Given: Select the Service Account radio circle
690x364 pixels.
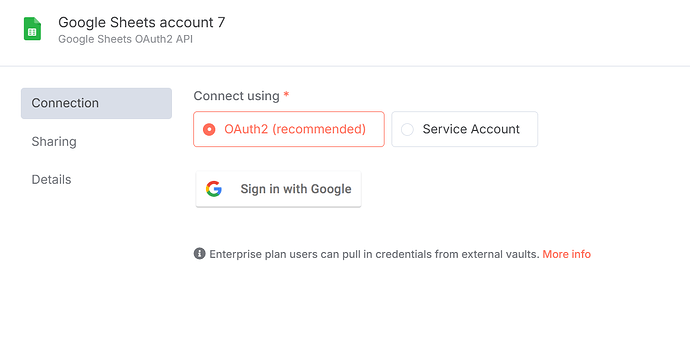Looking at the screenshot, I should [x=407, y=129].
